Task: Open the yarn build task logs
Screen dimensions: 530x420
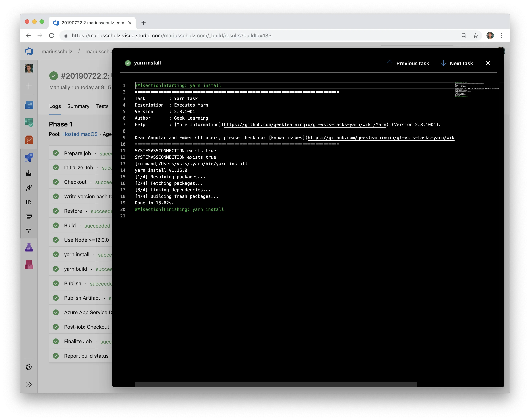Action: (x=75, y=269)
